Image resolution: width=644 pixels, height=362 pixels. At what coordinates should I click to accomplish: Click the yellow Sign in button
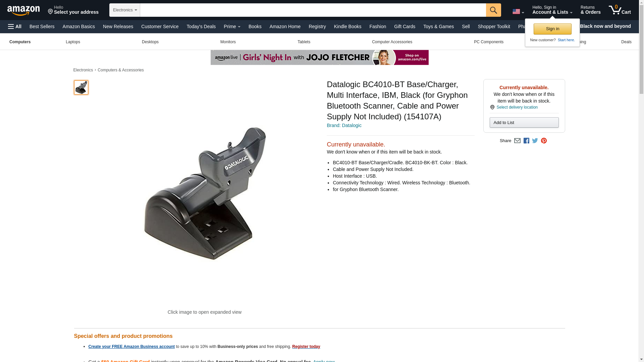552,29
